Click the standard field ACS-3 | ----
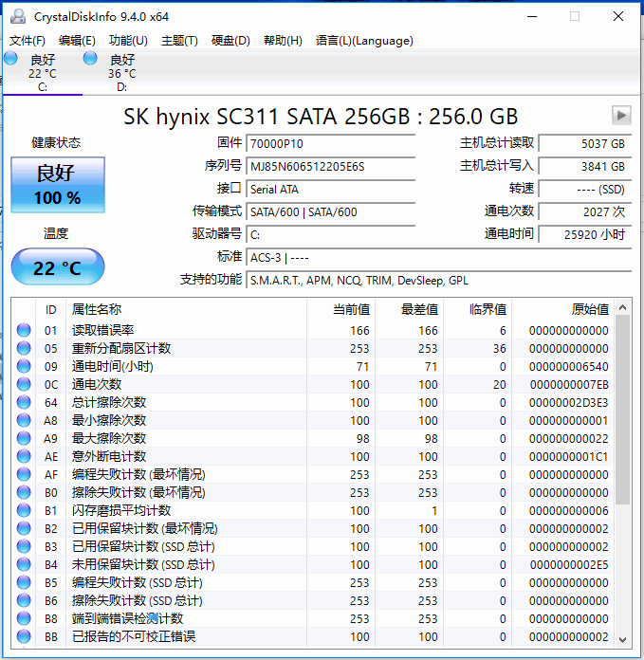 point(439,257)
